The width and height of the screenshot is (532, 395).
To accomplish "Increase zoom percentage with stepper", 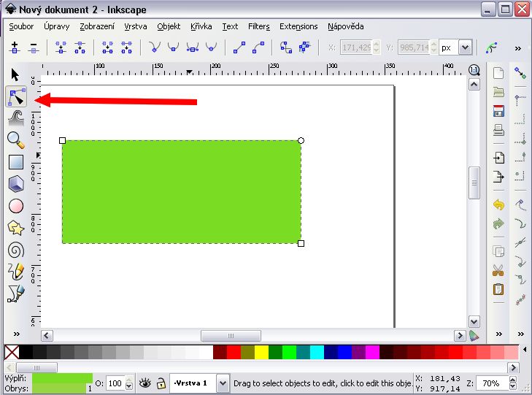I will [513, 380].
